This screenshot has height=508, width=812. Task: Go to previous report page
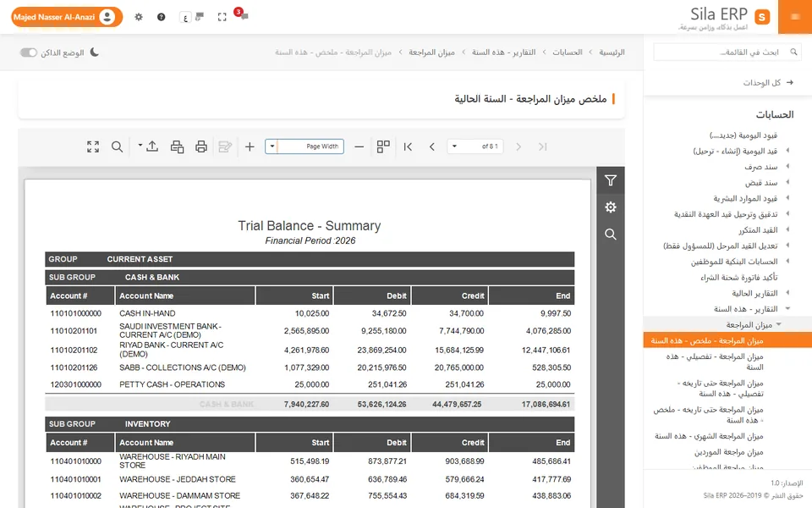click(x=432, y=146)
